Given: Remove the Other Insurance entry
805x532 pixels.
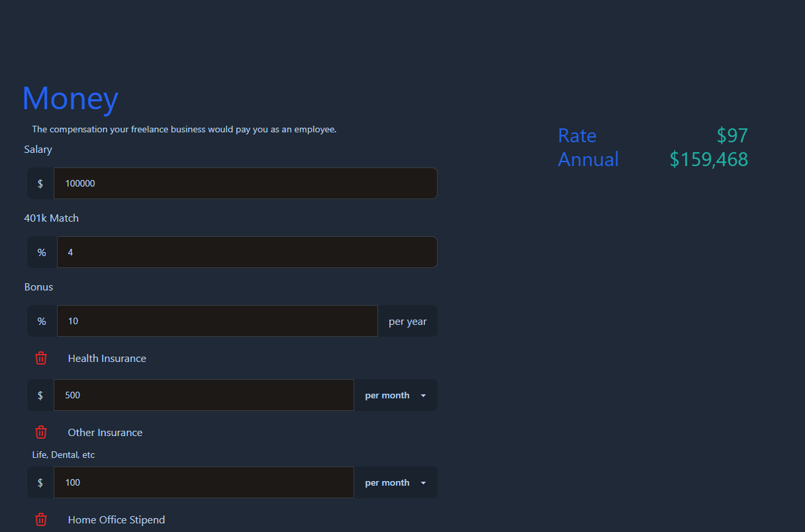Looking at the screenshot, I should (41, 432).
